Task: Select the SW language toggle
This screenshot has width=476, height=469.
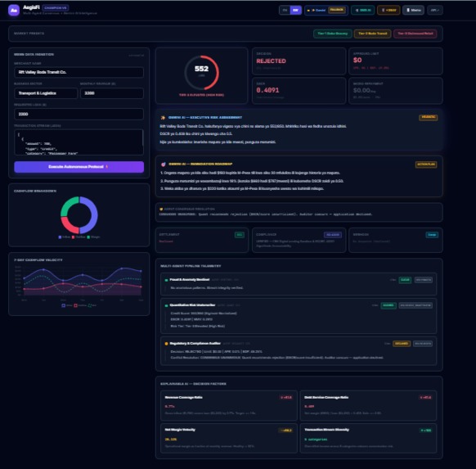Action: click(x=296, y=11)
